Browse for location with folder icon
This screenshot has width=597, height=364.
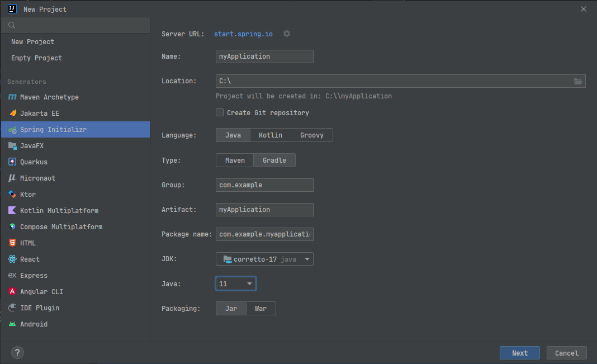[x=577, y=81]
